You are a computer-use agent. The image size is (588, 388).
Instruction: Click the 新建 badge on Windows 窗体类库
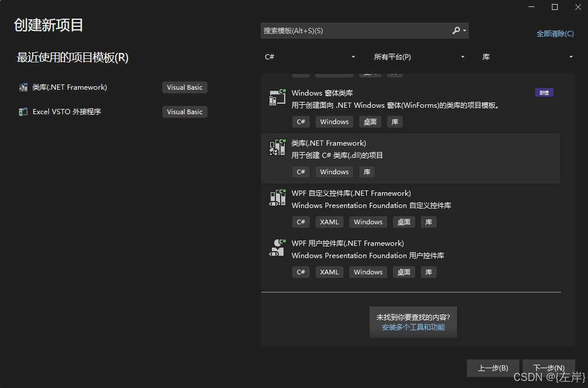coord(544,92)
